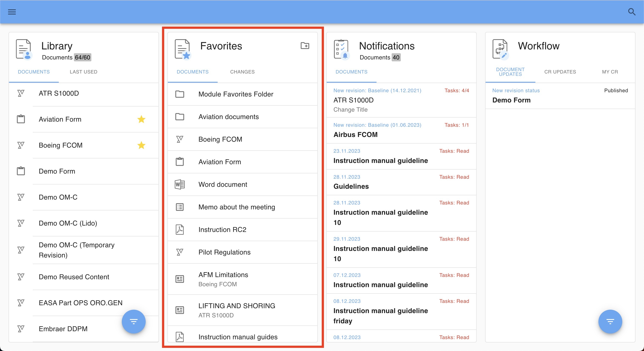Viewport: 644px width, 351px height.
Task: Toggle Boeing FCOM favorite star in Library
Action: tap(141, 145)
